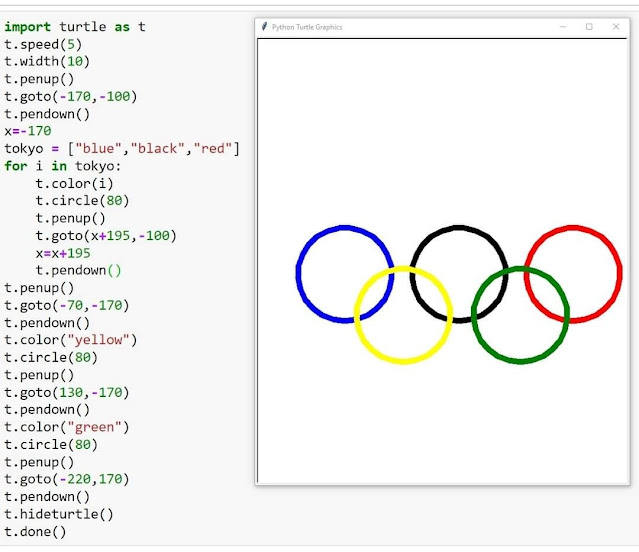The height and width of the screenshot is (552, 639).
Task: Minimize the Python Turtle Graphics window
Action: [563, 27]
